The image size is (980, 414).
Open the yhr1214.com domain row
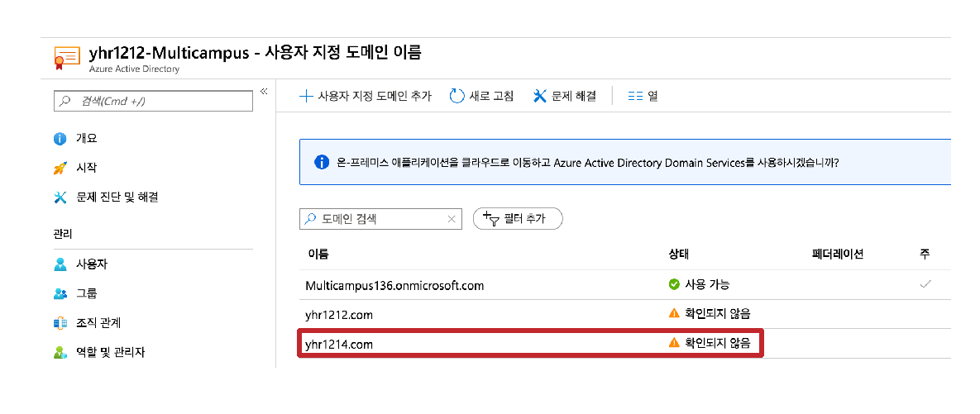(625, 344)
